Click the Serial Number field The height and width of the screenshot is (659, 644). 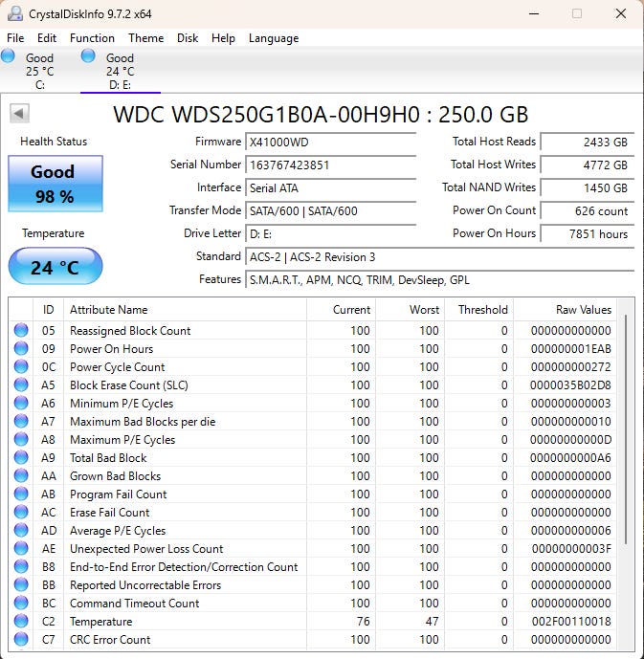click(330, 165)
